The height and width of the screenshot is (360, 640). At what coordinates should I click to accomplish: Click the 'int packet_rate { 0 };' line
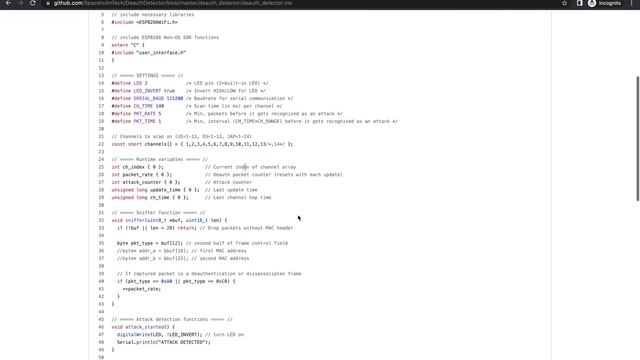point(142,175)
